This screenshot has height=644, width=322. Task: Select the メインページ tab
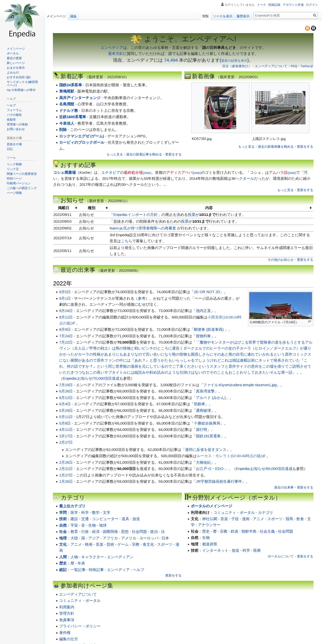tap(56, 16)
